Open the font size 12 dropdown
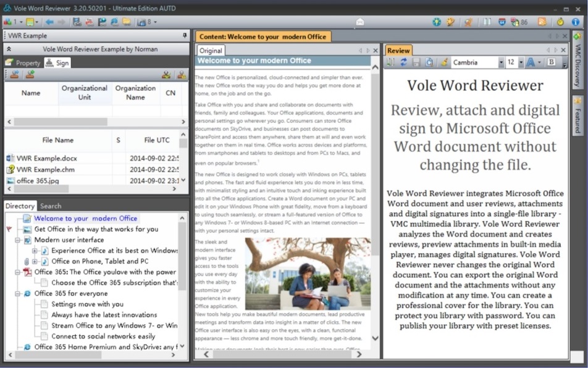This screenshot has height=368, width=588. [520, 62]
